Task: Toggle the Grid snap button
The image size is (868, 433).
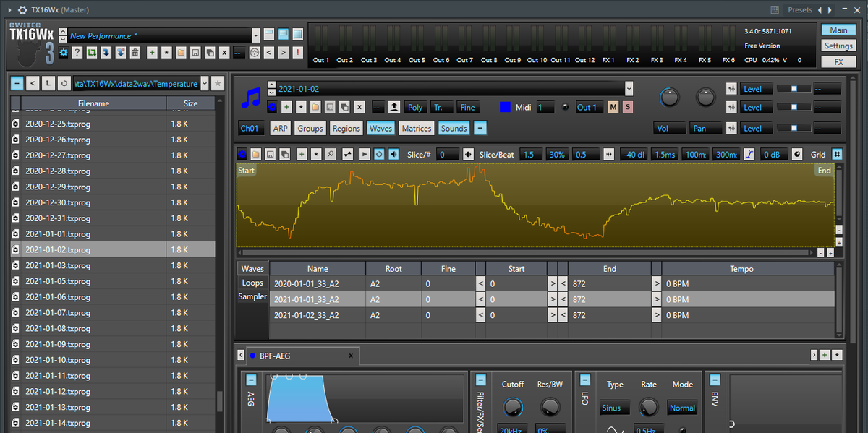Action: click(837, 154)
